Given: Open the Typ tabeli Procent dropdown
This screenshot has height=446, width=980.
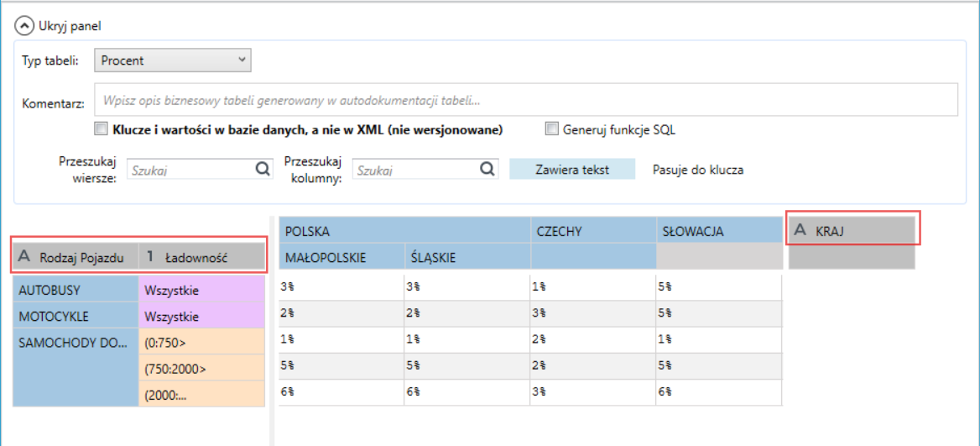Looking at the screenshot, I should [x=173, y=60].
